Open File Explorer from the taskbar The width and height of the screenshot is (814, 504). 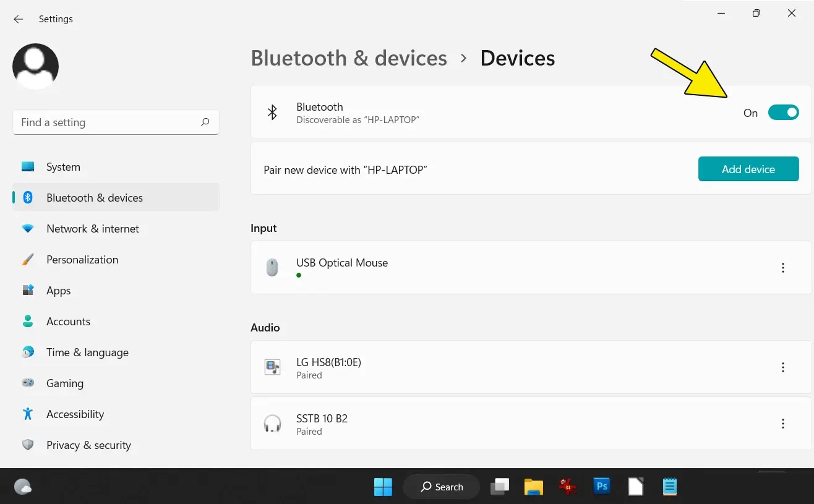point(533,487)
